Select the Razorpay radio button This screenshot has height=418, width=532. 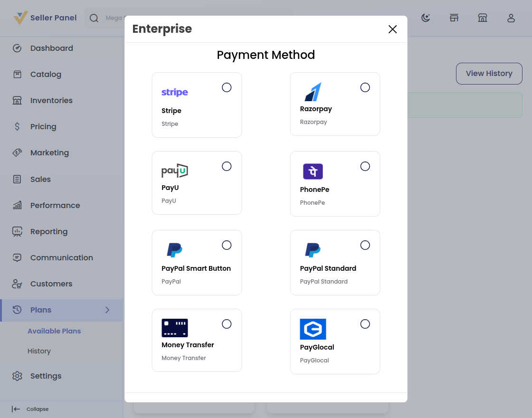pyautogui.click(x=365, y=87)
